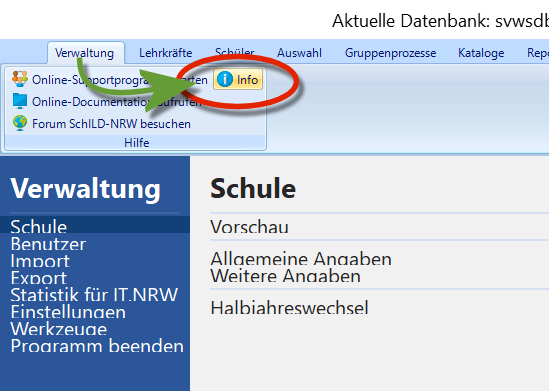
Task: Open Einstellungen in the sidebar
Action: coord(68,312)
